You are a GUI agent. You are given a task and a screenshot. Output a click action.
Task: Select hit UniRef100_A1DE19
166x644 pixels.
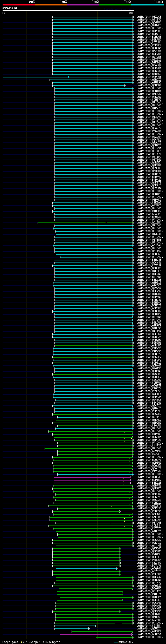[149, 282]
